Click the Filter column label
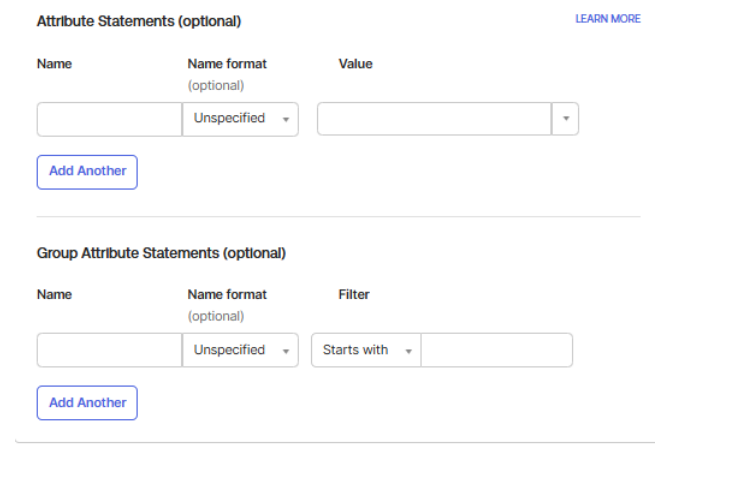The image size is (739, 486). [x=354, y=295]
